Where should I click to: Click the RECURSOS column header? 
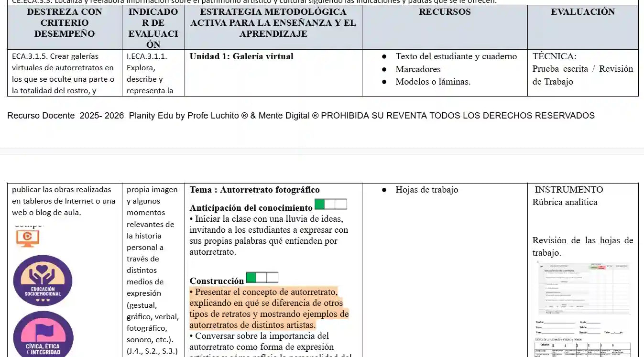tap(445, 12)
